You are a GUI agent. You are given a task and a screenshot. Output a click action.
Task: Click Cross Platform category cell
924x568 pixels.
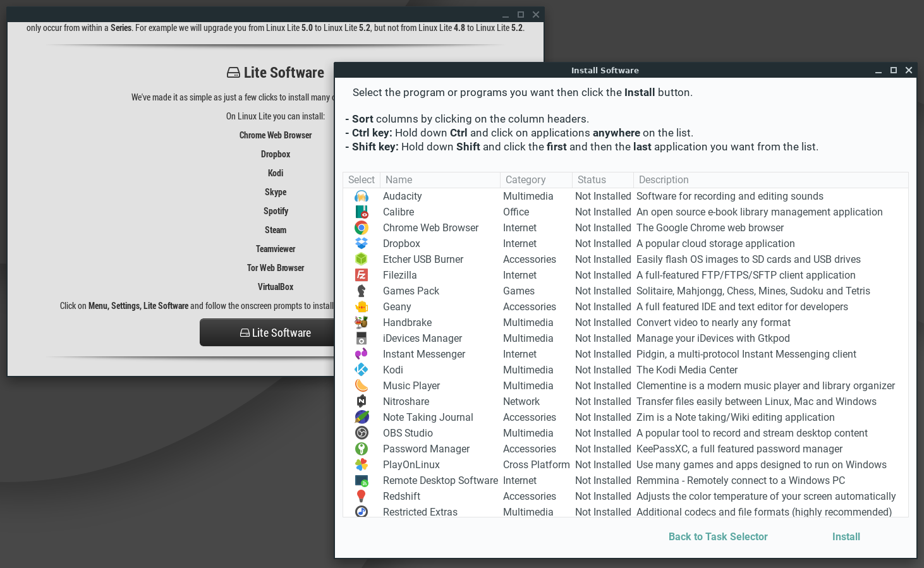coord(536,464)
